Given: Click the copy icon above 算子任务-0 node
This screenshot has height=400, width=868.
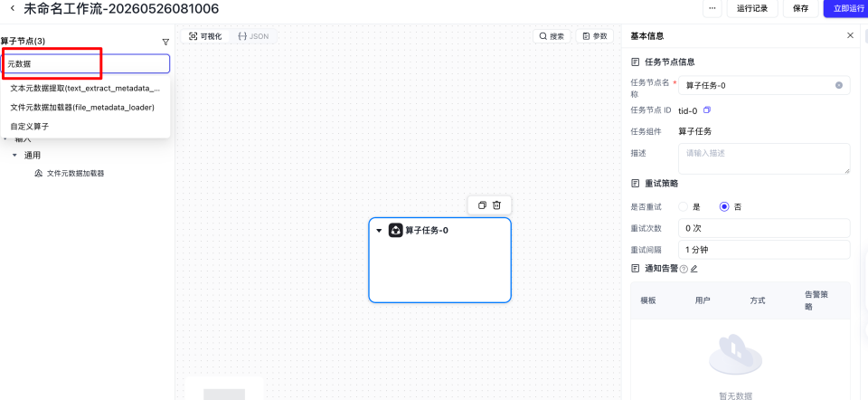Looking at the screenshot, I should (482, 205).
